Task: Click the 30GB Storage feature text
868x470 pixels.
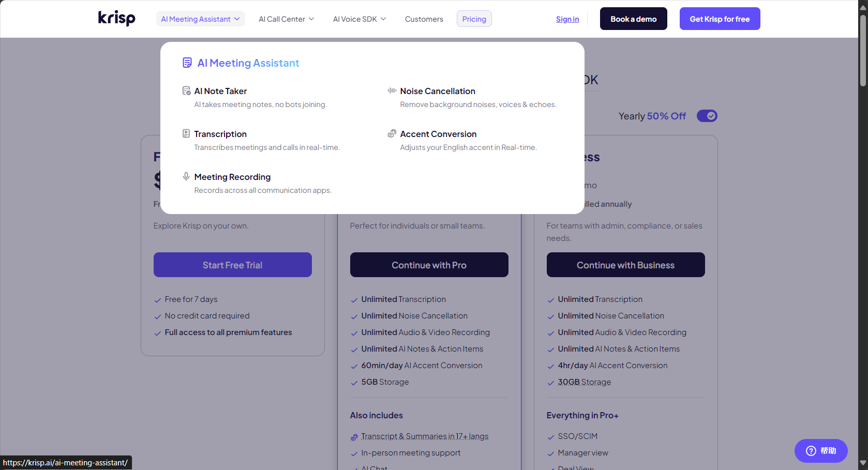Action: click(x=585, y=382)
